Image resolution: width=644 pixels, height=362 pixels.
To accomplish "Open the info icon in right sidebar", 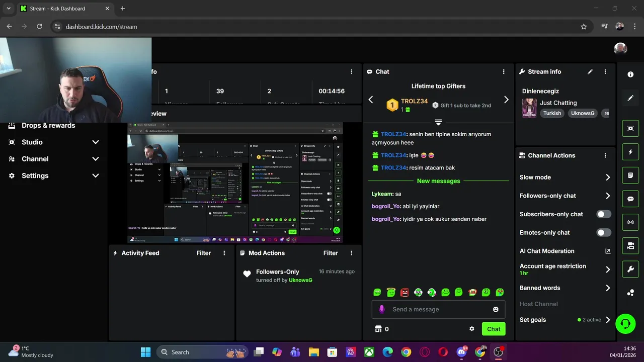I will click(630, 74).
